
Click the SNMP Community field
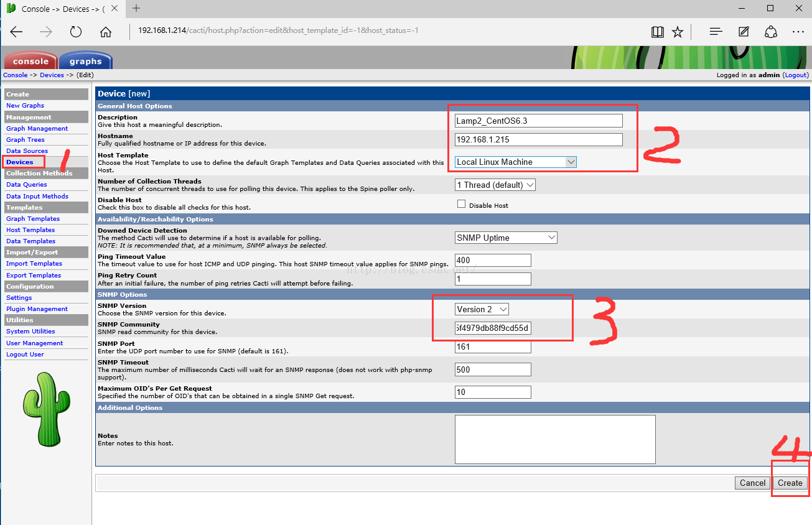coord(493,328)
